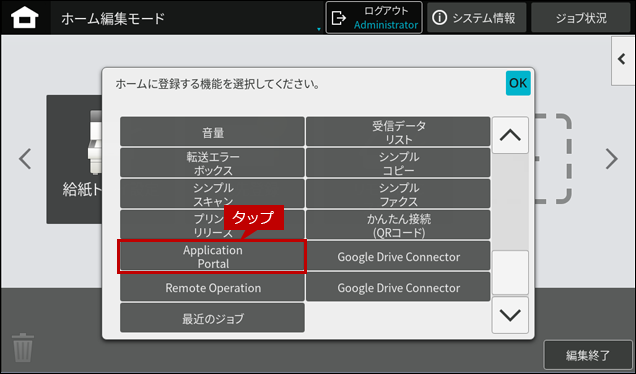636x374 pixels.
Task: Go to previous home page arrow
Action: (x=25, y=159)
